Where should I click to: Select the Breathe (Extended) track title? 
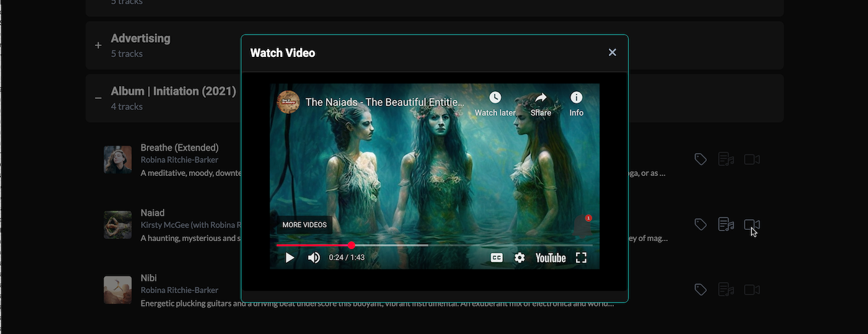coord(180,147)
